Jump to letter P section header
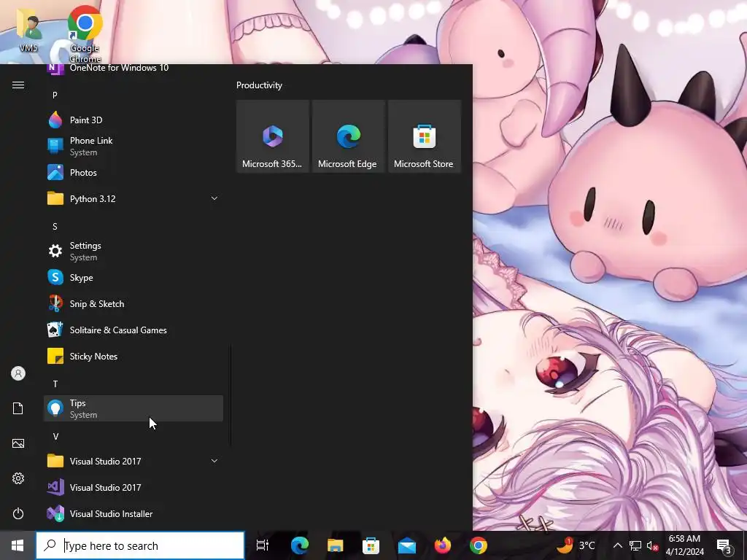747x560 pixels. pos(55,96)
